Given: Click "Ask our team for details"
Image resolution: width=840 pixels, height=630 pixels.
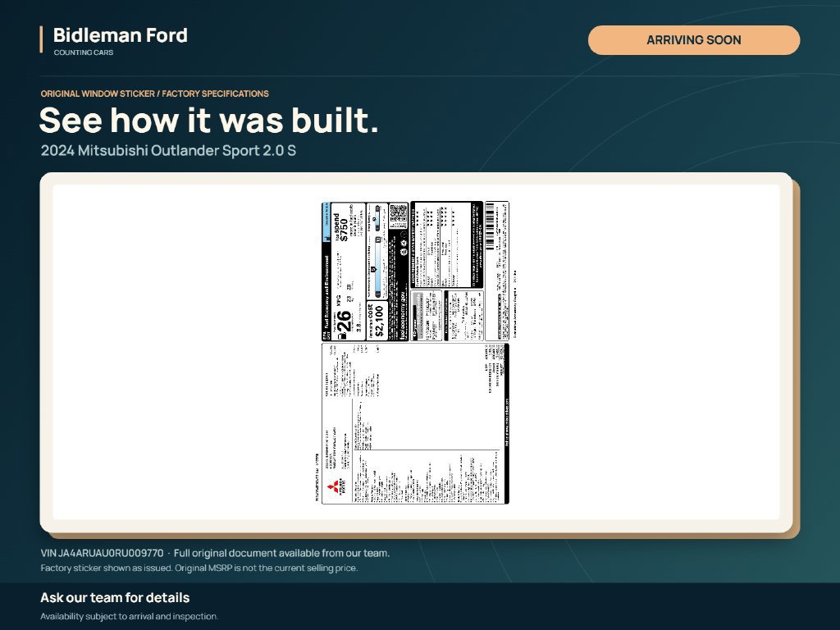Looking at the screenshot, I should 115,598.
